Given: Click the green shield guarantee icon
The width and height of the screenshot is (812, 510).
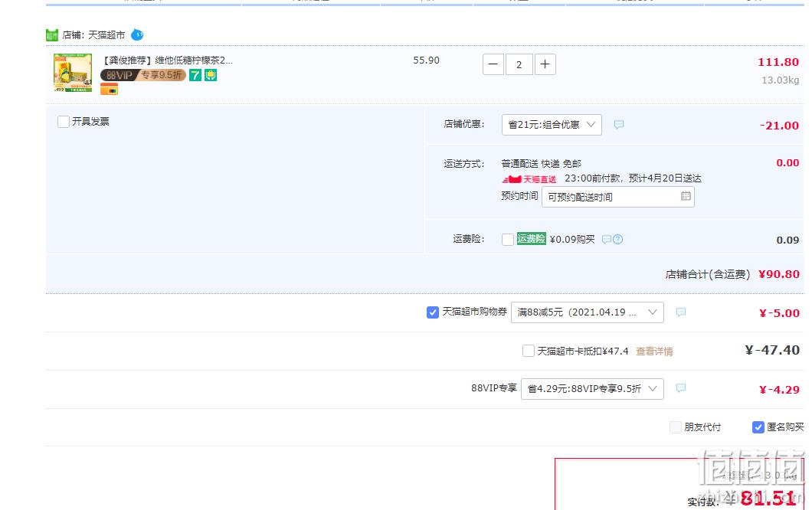Looking at the screenshot, I should point(211,75).
